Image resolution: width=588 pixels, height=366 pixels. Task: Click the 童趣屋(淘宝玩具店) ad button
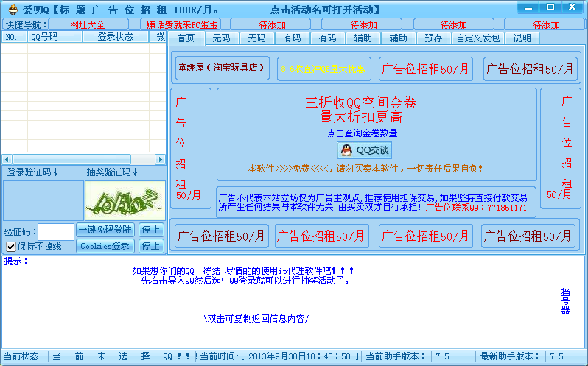[223, 68]
